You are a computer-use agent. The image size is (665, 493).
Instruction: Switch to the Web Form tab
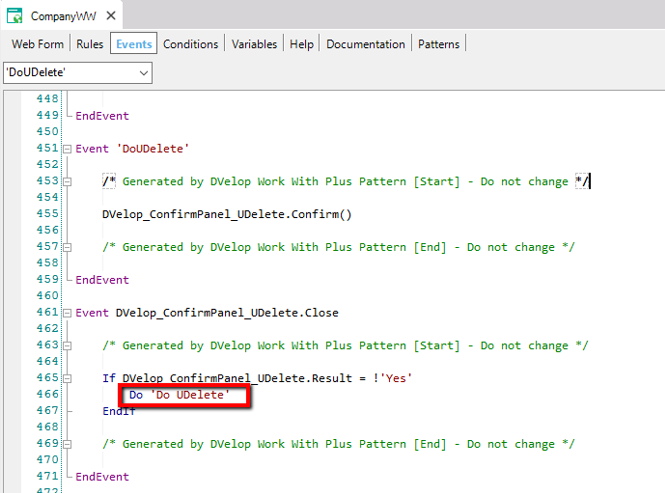(x=39, y=44)
